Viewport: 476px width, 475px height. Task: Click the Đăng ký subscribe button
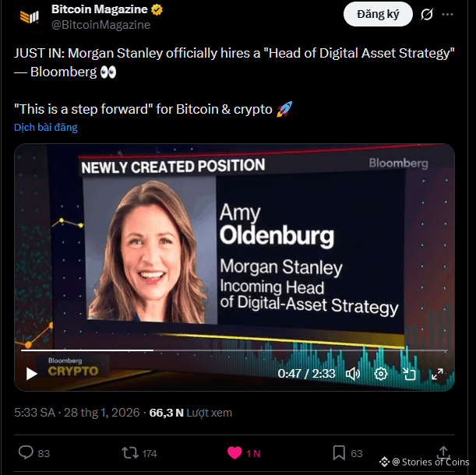378,14
